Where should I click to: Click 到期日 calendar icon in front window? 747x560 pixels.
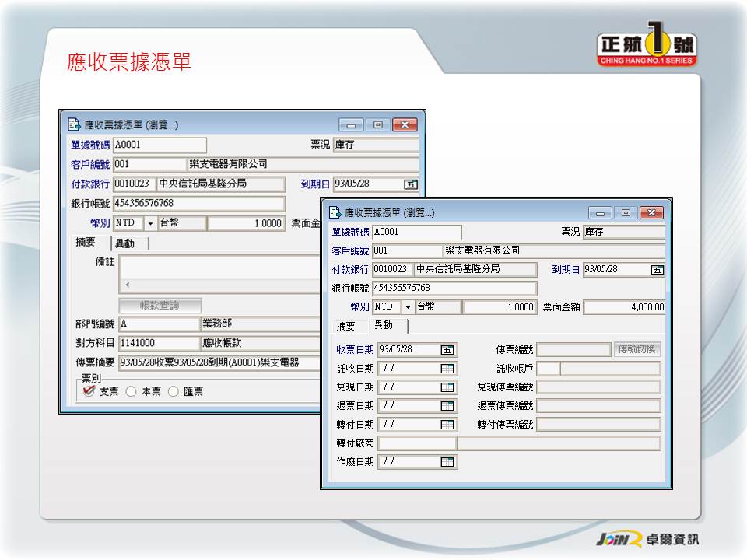tap(657, 270)
